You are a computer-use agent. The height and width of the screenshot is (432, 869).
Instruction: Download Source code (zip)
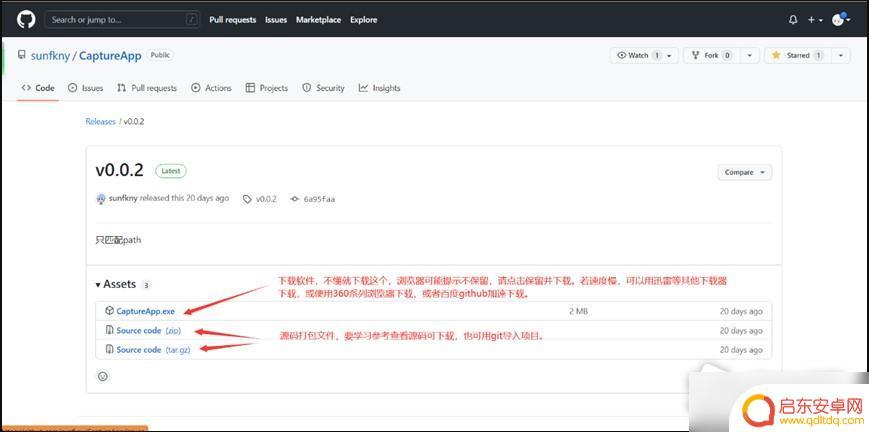tap(149, 331)
